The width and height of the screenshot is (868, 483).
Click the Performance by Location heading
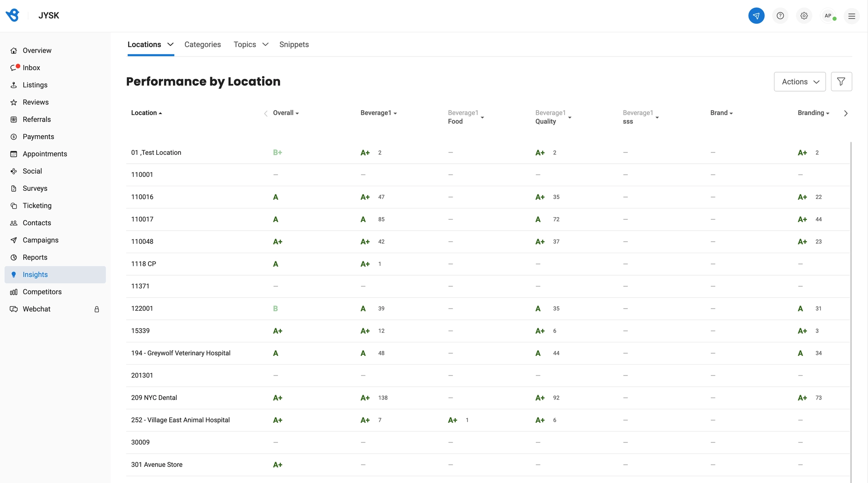coord(203,81)
